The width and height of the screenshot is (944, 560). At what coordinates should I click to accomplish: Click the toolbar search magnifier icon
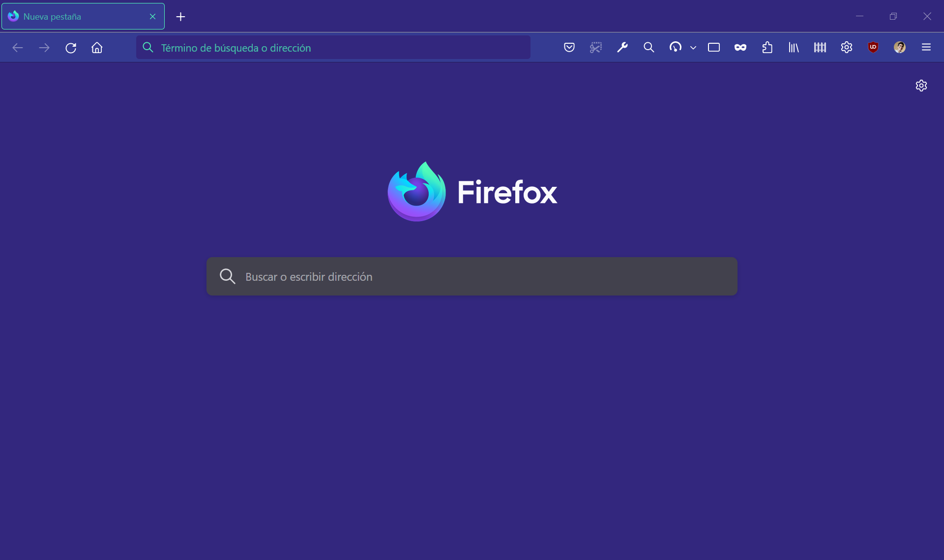(x=649, y=48)
